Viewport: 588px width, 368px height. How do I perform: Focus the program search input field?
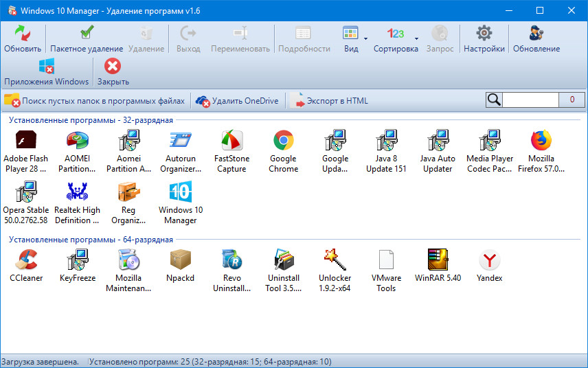coord(530,100)
